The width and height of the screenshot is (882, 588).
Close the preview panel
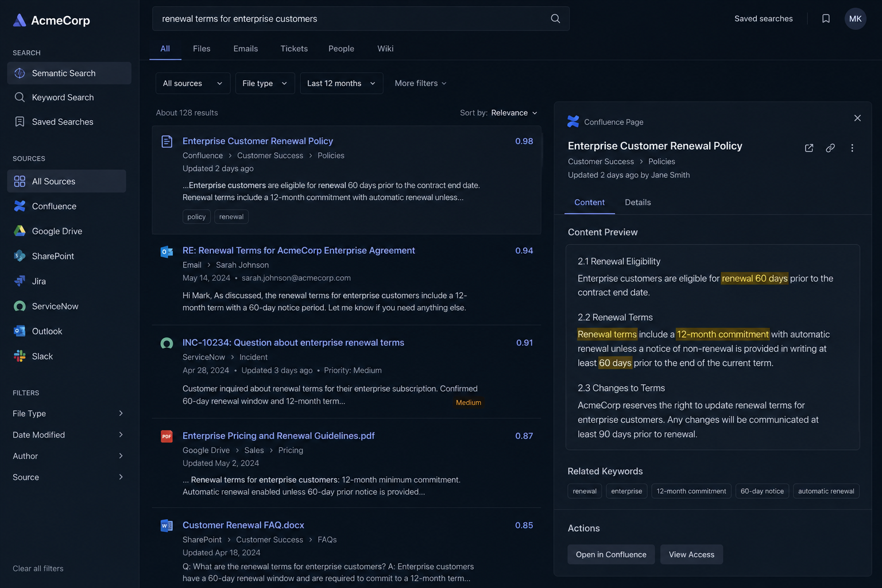[857, 118]
